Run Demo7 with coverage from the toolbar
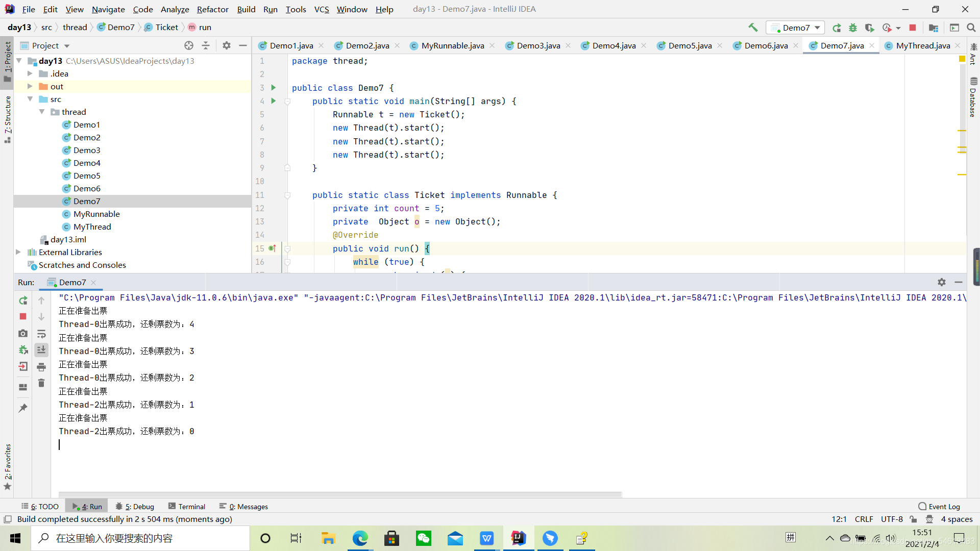 870,28
